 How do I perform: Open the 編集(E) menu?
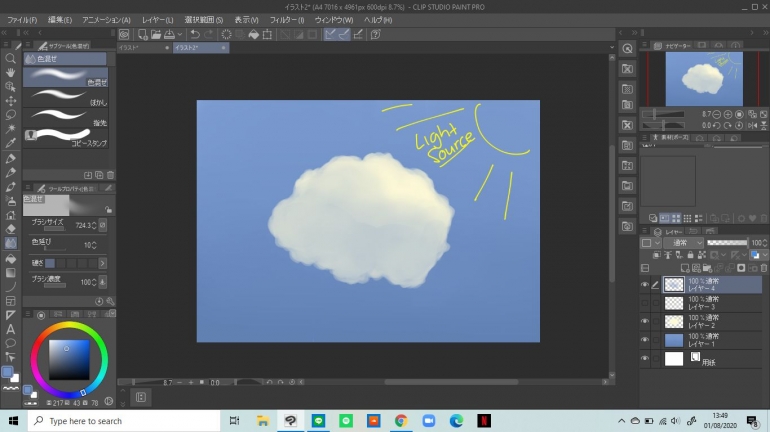click(60, 20)
